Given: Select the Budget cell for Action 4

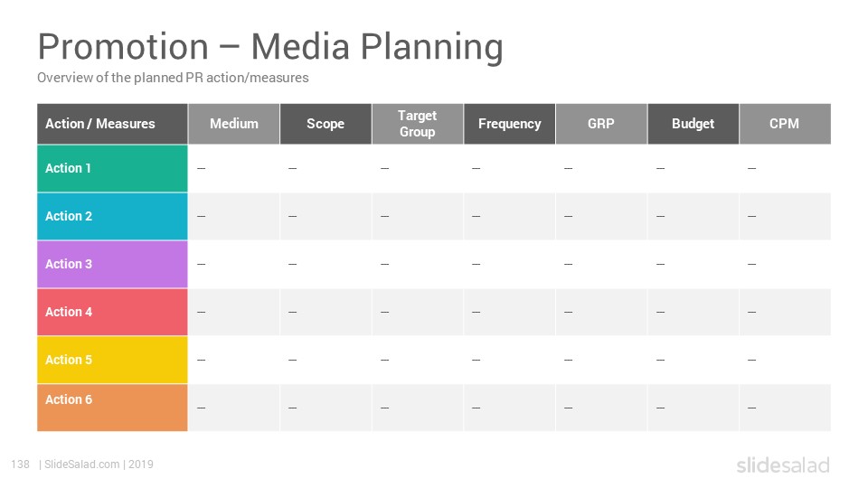Looking at the screenshot, I should pos(693,312).
